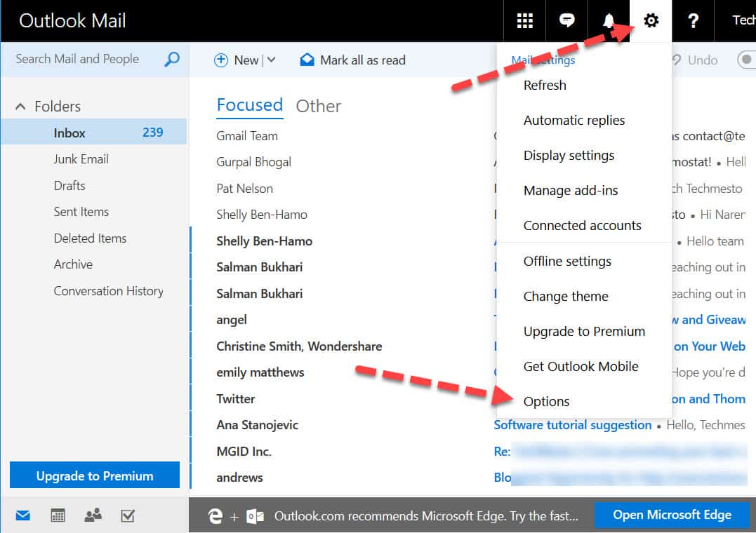Viewport: 756px width, 533px height.
Task: Click the settings gear icon
Action: point(651,21)
